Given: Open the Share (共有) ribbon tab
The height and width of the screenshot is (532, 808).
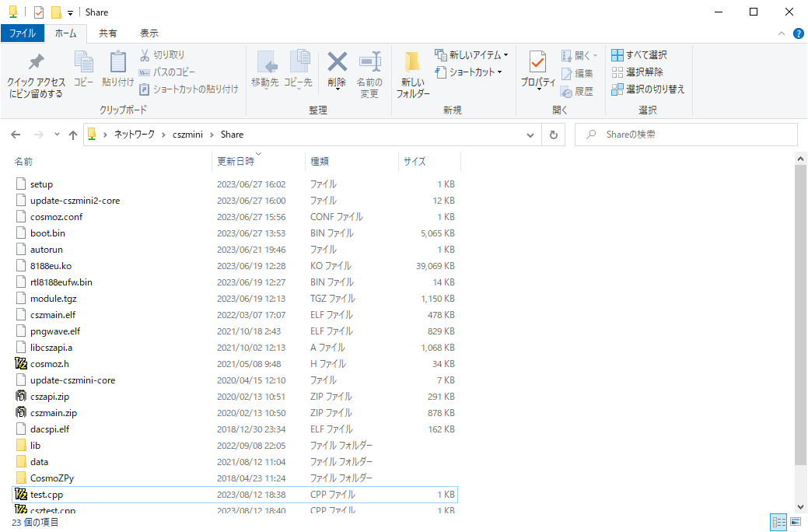Looking at the screenshot, I should (108, 33).
